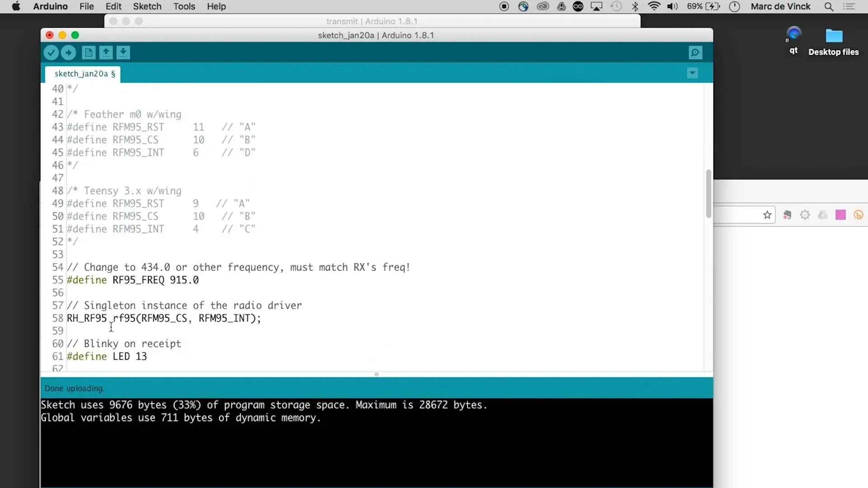Expand the tab options dropdown arrow
Viewport: 868px width, 488px height.
click(692, 73)
